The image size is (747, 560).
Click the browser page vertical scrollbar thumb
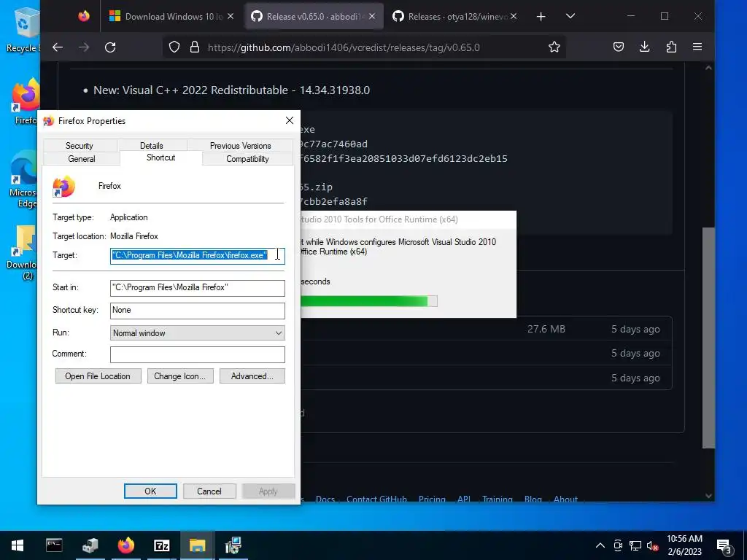708,338
